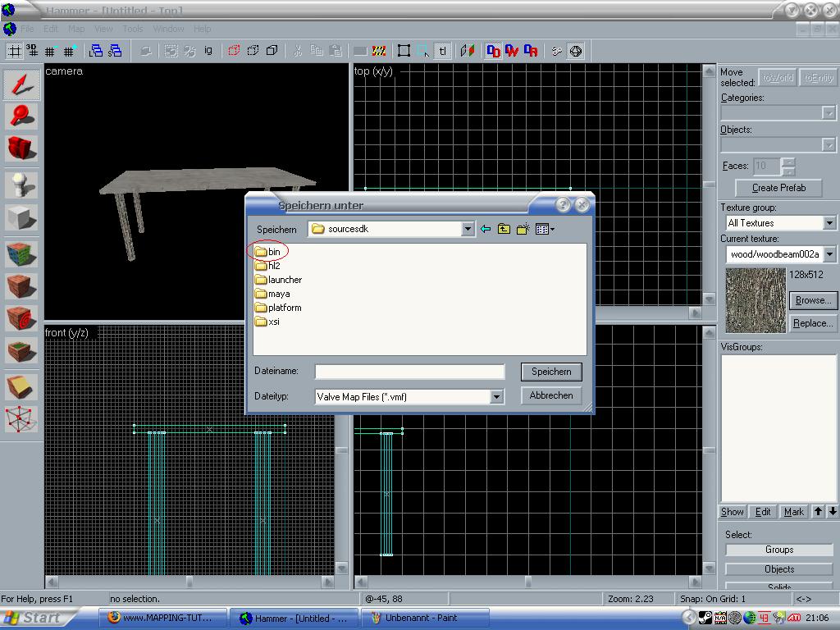The width and height of the screenshot is (840, 630).
Task: Click the Show Hidden Objects cube icon
Action: (x=272, y=51)
